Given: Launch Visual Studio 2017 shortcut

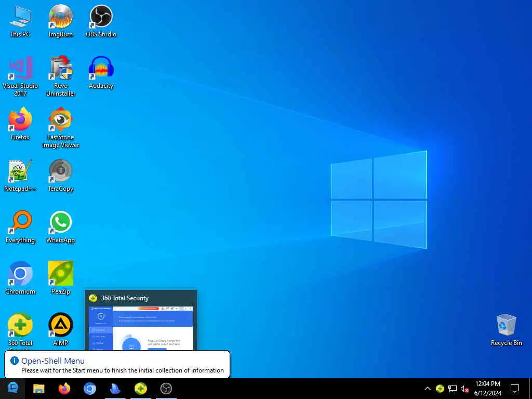Looking at the screenshot, I should [x=20, y=76].
